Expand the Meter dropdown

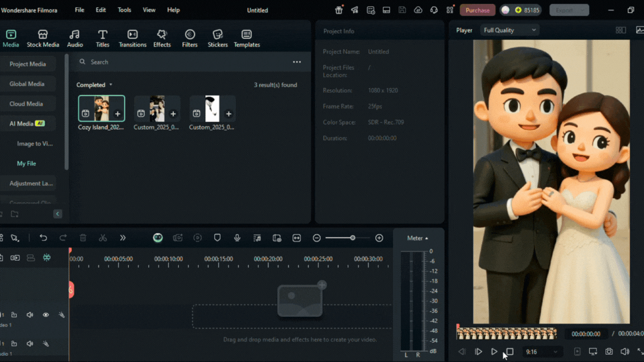pos(417,238)
